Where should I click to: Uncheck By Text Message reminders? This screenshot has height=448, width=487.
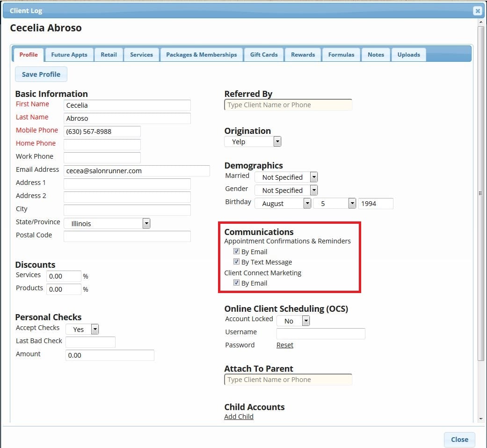tap(237, 261)
